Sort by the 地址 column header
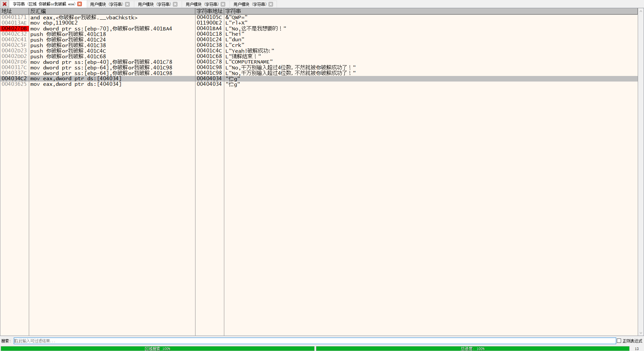The width and height of the screenshot is (644, 351). 14,11
